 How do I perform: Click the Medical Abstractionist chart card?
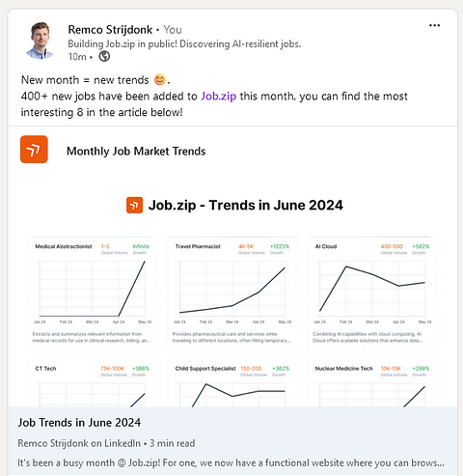92,293
